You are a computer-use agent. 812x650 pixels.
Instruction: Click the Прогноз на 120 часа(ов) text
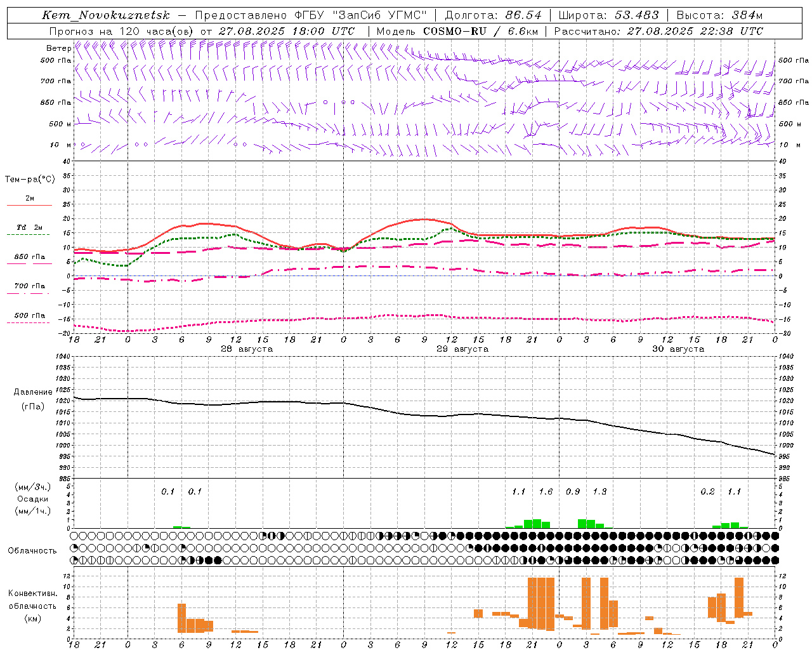coord(122,31)
